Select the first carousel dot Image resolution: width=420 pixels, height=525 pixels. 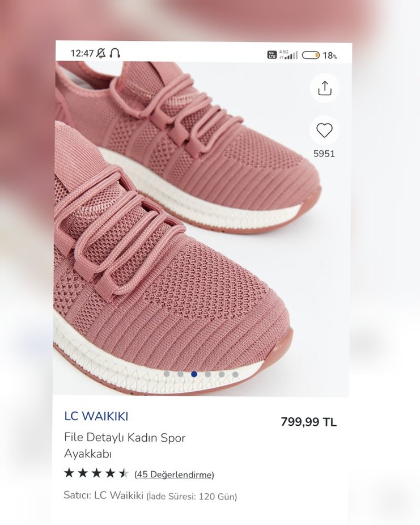(x=166, y=374)
